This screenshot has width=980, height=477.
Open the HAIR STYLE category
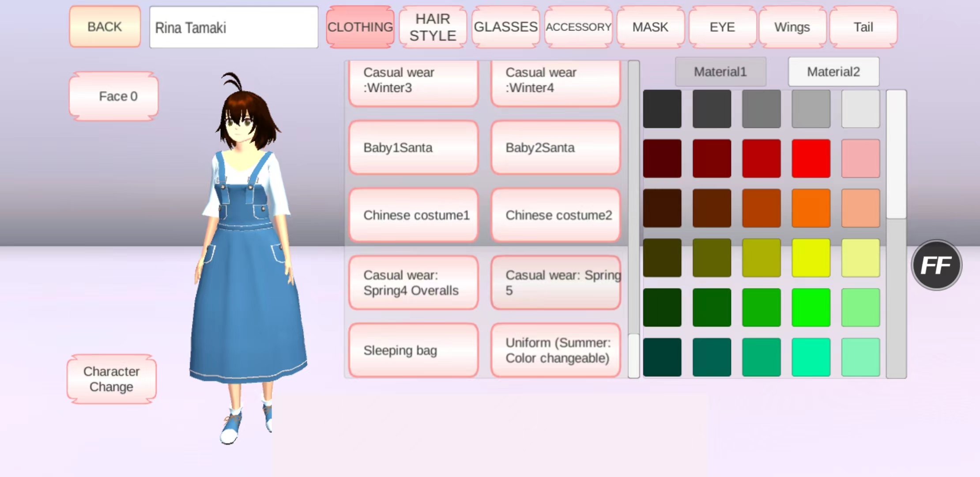pos(433,27)
